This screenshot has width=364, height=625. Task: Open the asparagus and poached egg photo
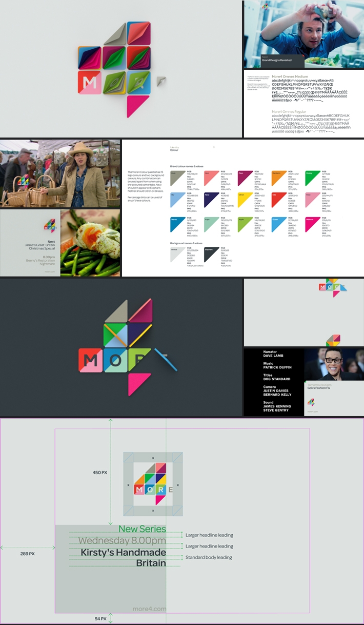click(x=90, y=243)
